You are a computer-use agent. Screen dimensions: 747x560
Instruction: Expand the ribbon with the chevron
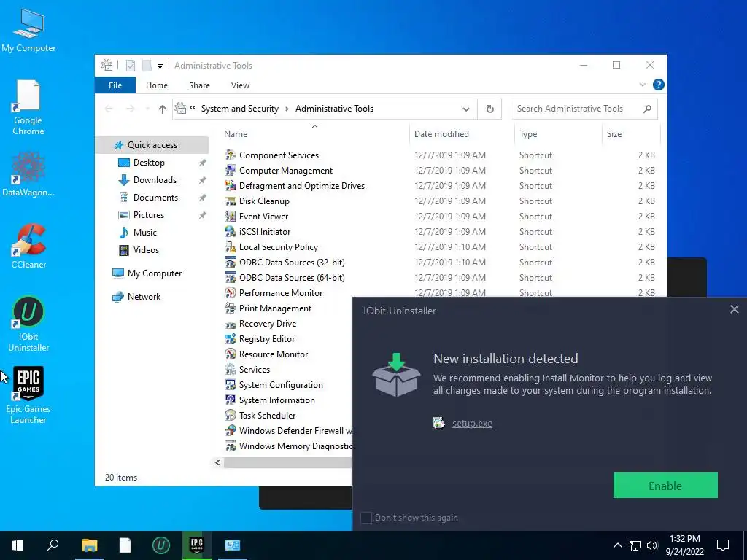642,85
